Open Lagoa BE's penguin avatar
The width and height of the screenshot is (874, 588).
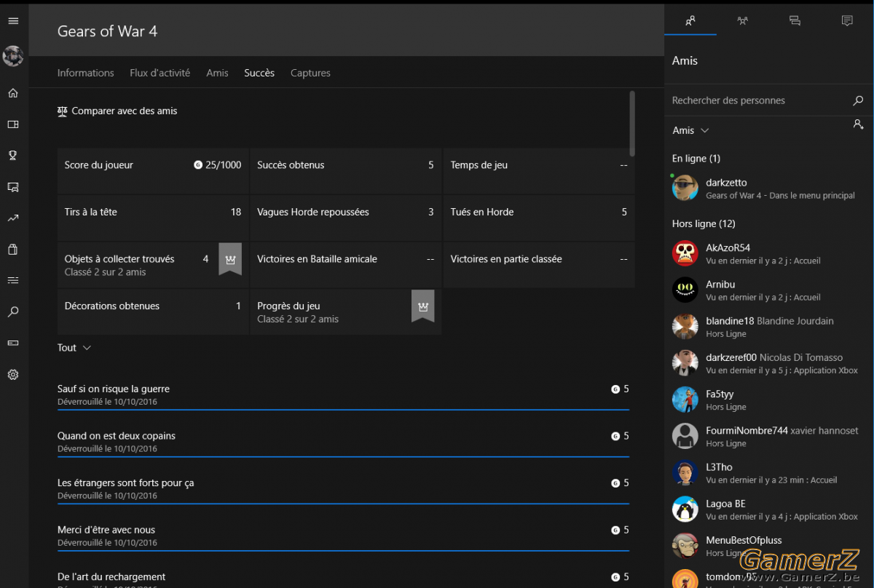685,509
